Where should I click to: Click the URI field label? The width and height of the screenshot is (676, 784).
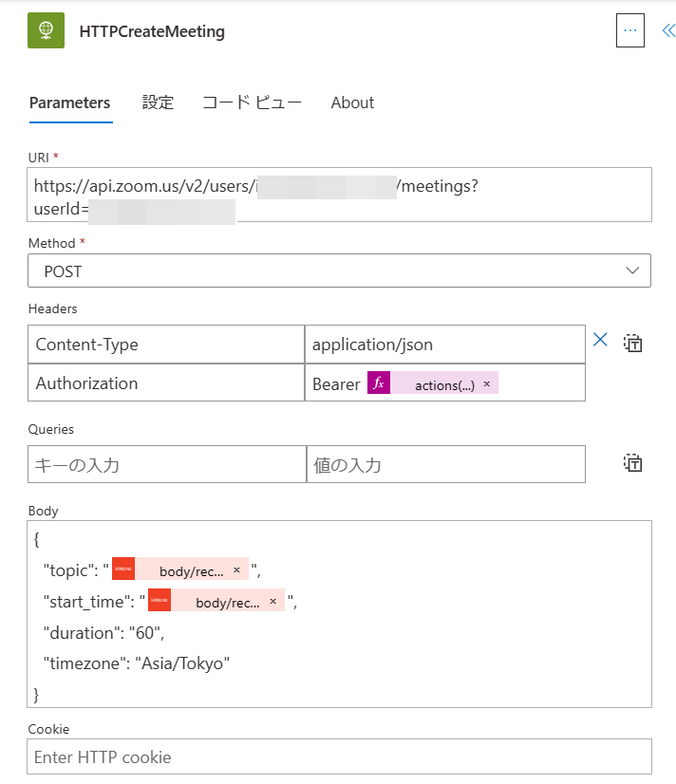click(39, 158)
